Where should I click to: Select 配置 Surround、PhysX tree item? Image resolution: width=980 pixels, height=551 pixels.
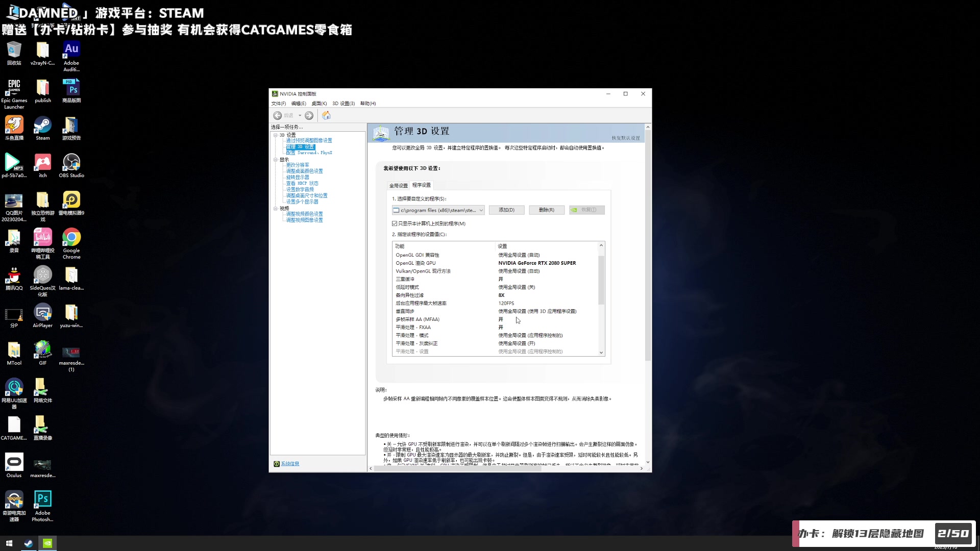coord(309,153)
